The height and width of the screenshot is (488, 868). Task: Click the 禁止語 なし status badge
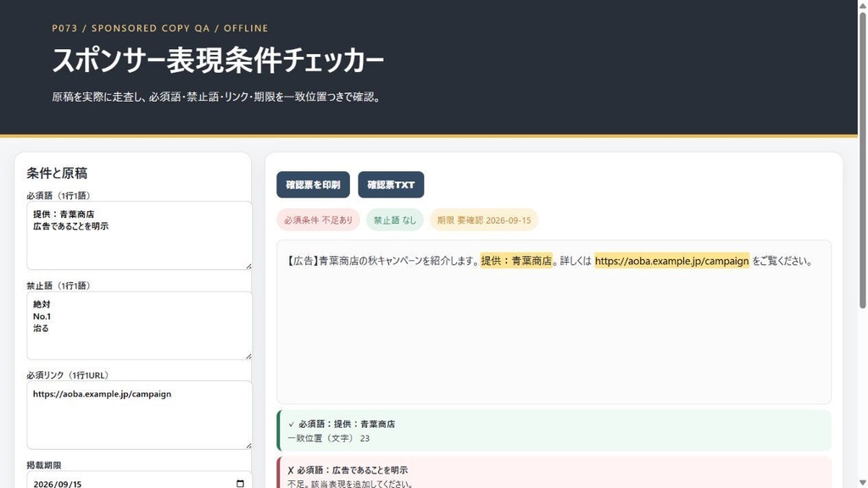tap(395, 220)
